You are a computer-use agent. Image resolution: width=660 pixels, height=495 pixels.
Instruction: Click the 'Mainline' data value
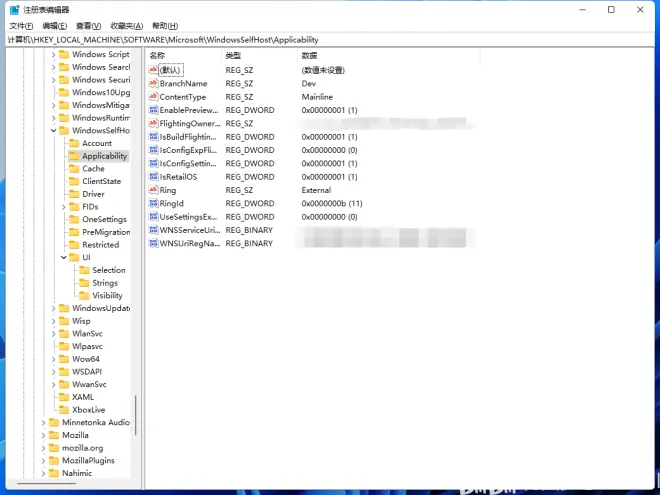pyautogui.click(x=317, y=97)
